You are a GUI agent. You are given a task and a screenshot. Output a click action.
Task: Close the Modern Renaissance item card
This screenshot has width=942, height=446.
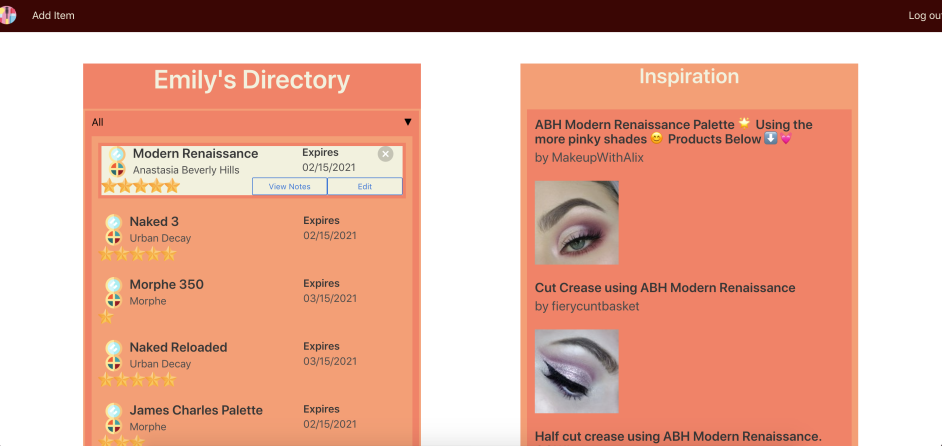pyautogui.click(x=385, y=154)
